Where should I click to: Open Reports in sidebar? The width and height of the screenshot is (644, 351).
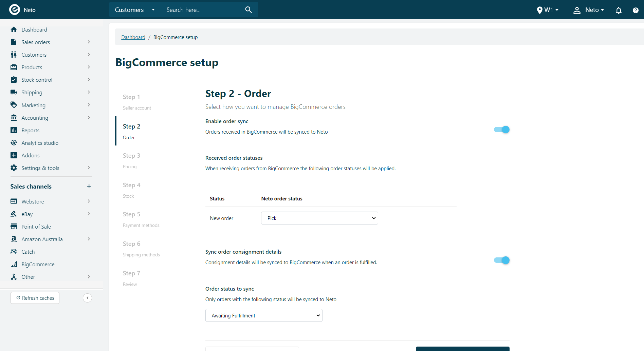pos(30,130)
